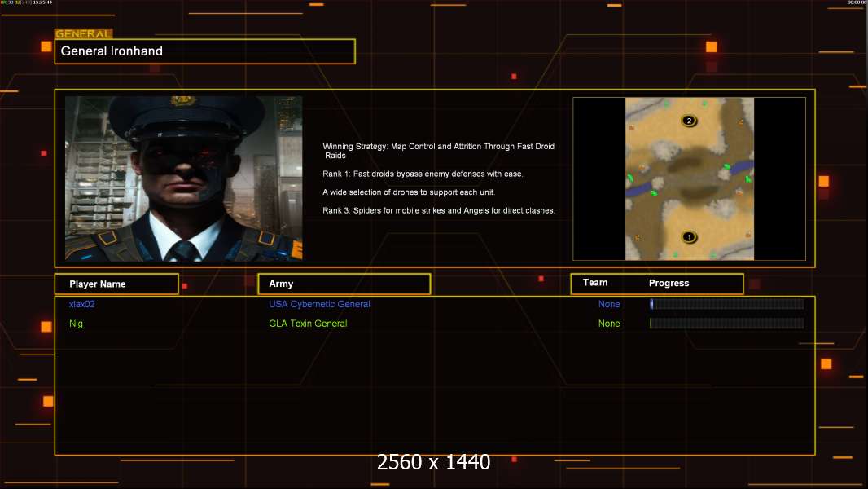Click the Team value None for xlax02

pos(609,304)
